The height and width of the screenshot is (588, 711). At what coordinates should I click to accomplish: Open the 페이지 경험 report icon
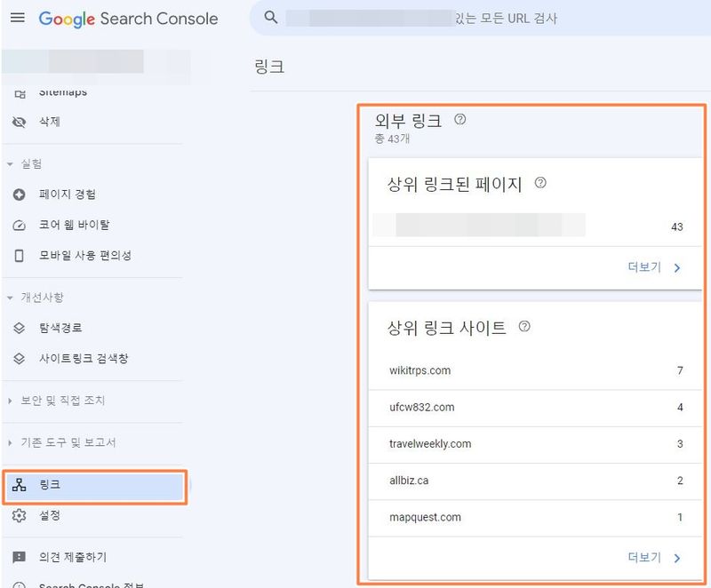point(20,192)
